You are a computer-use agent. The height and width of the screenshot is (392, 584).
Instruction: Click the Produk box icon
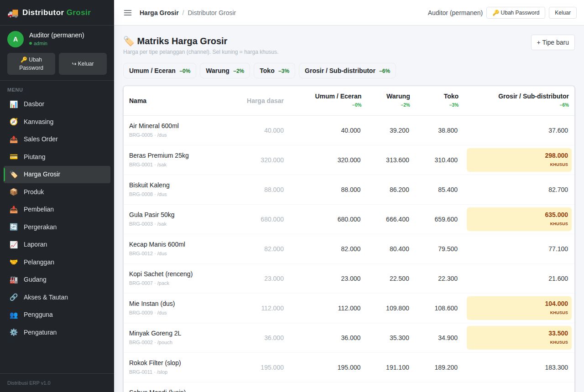[x=14, y=192]
